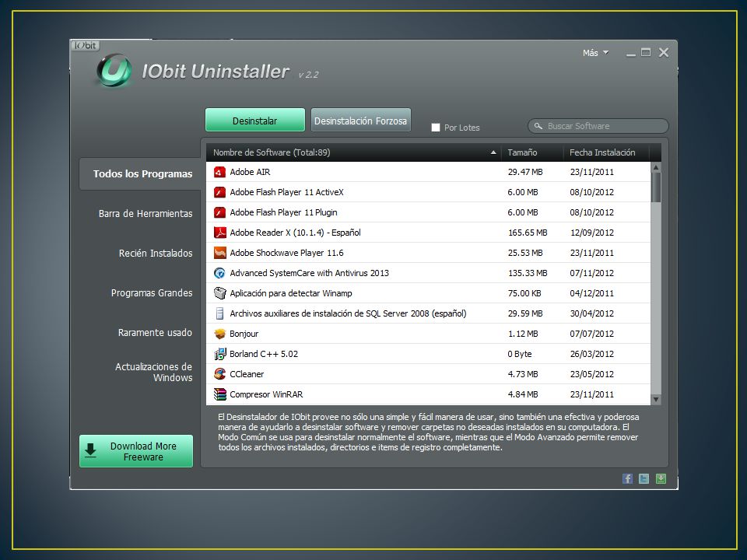Click the 75.00 KB size value
The image size is (747, 560).
[524, 293]
